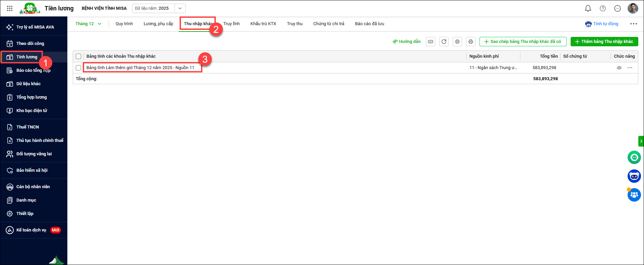
Task: Click Sao chép bảng Thu nhập khác đã có
Action: click(522, 42)
